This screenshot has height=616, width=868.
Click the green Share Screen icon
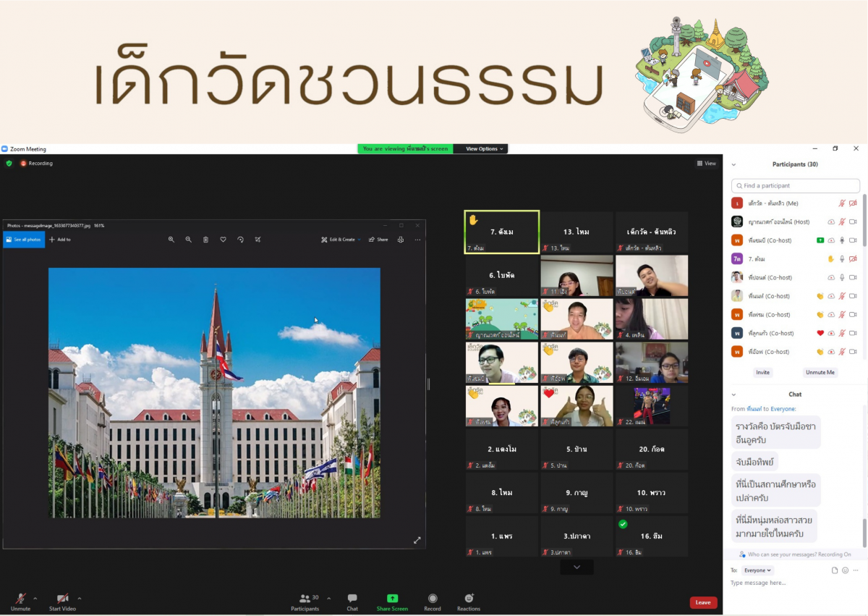[392, 599]
